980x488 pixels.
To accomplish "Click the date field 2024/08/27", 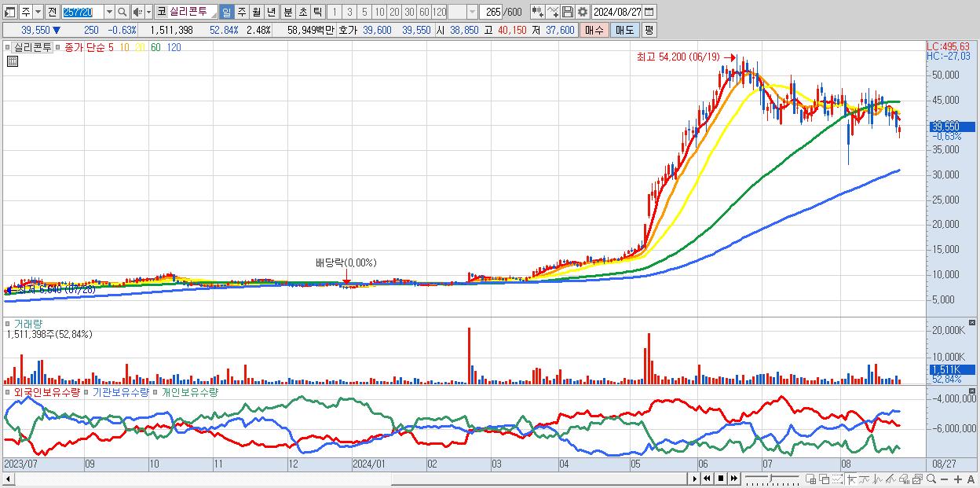I will tap(618, 12).
